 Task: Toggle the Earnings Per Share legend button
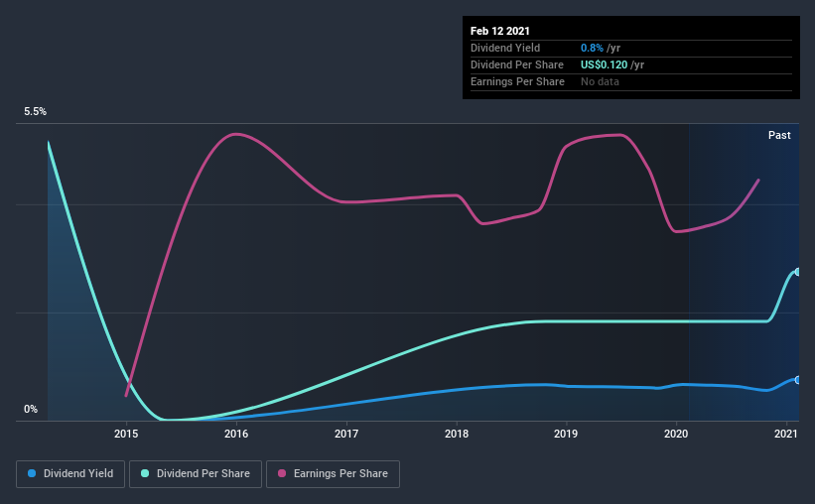[x=333, y=474]
